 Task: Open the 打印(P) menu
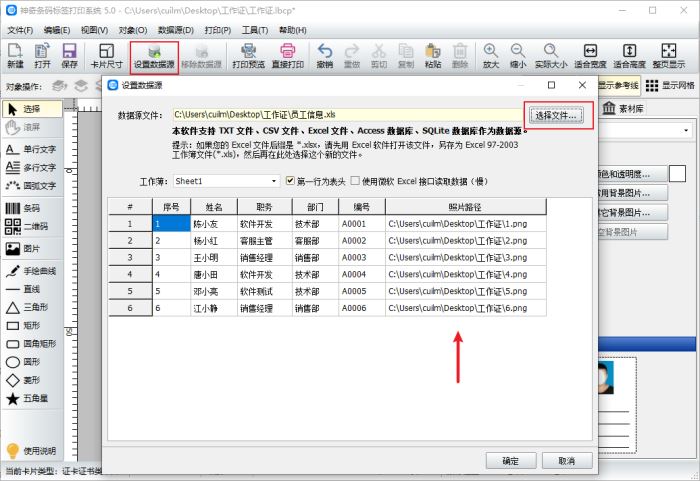pyautogui.click(x=217, y=30)
